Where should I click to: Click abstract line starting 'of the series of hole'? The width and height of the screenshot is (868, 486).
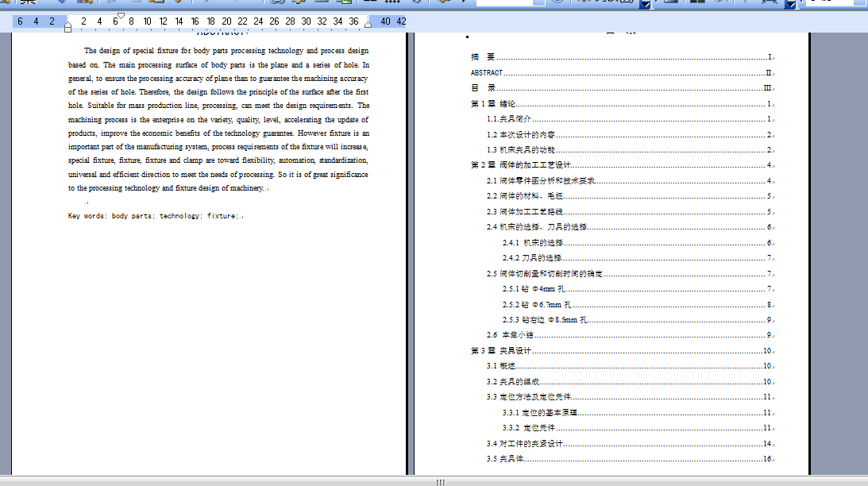tap(218, 92)
